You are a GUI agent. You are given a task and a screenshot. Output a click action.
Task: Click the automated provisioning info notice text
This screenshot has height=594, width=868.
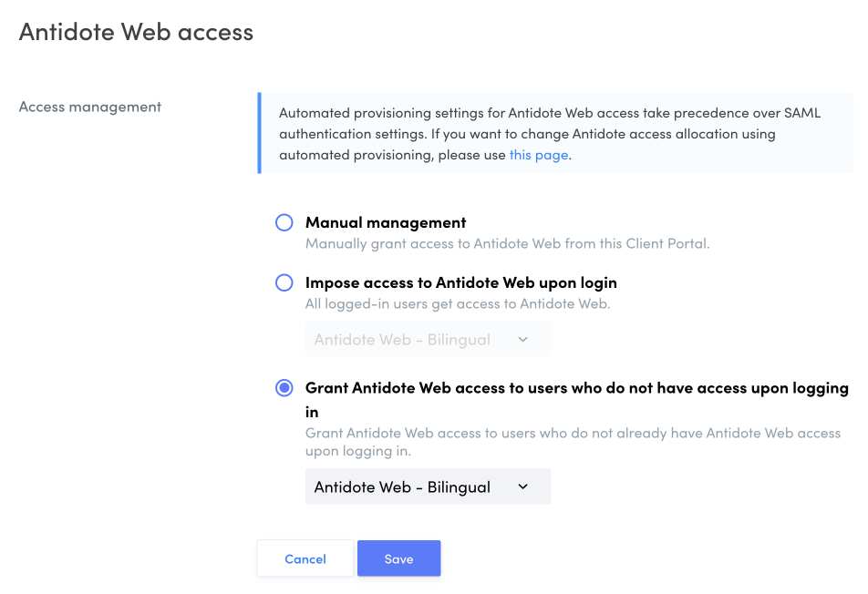[550, 134]
